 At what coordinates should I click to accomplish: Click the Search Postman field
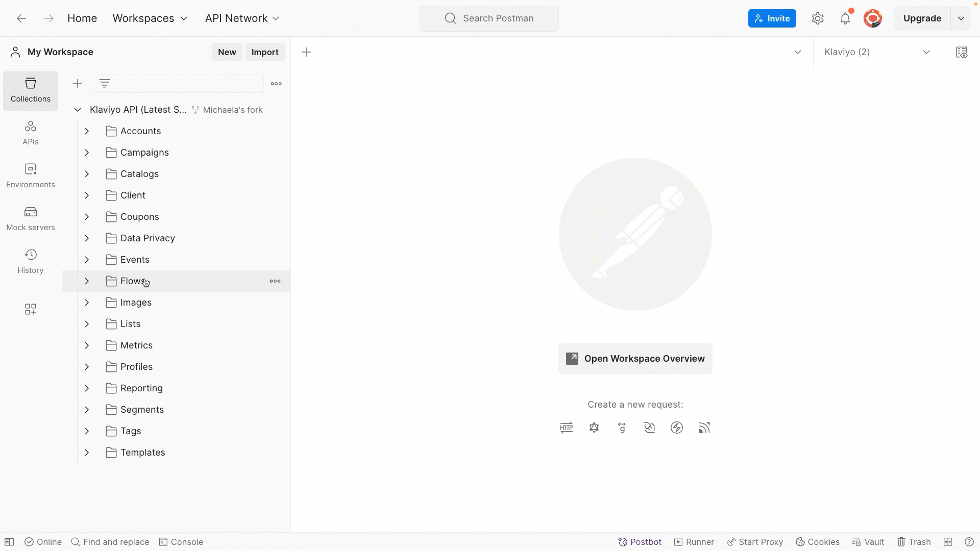pos(489,18)
